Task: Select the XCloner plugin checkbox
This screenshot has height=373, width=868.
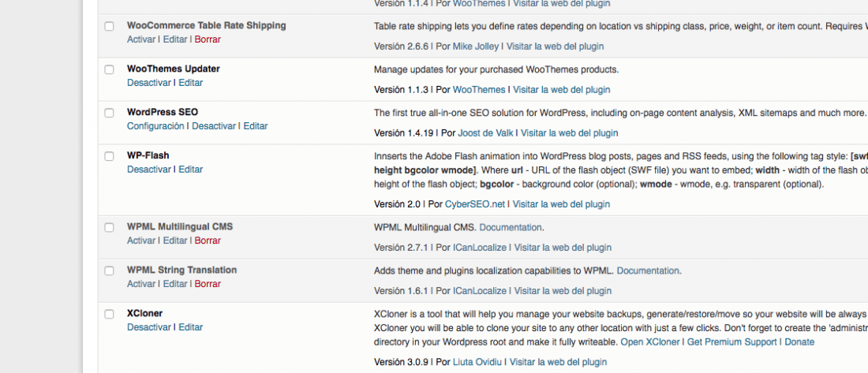Action: [x=109, y=314]
